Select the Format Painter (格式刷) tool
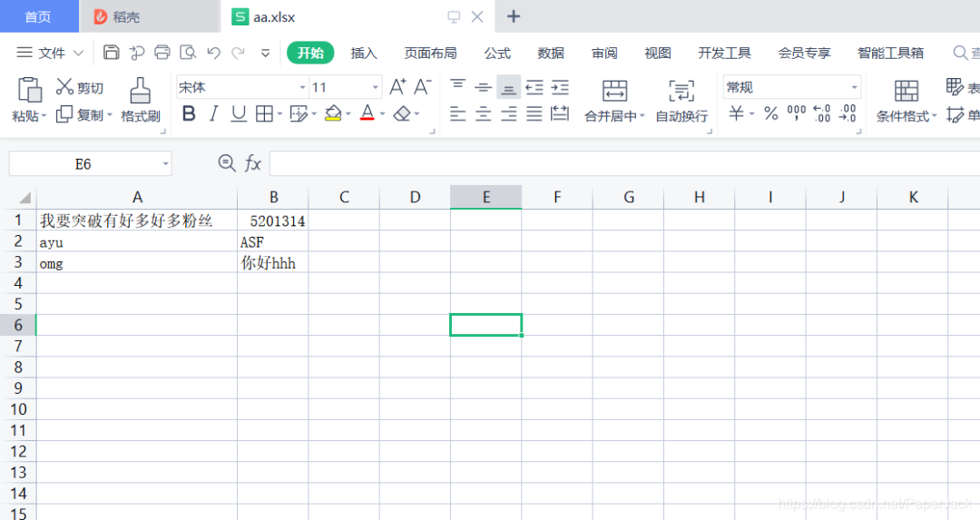The width and height of the screenshot is (980, 520). point(140,100)
